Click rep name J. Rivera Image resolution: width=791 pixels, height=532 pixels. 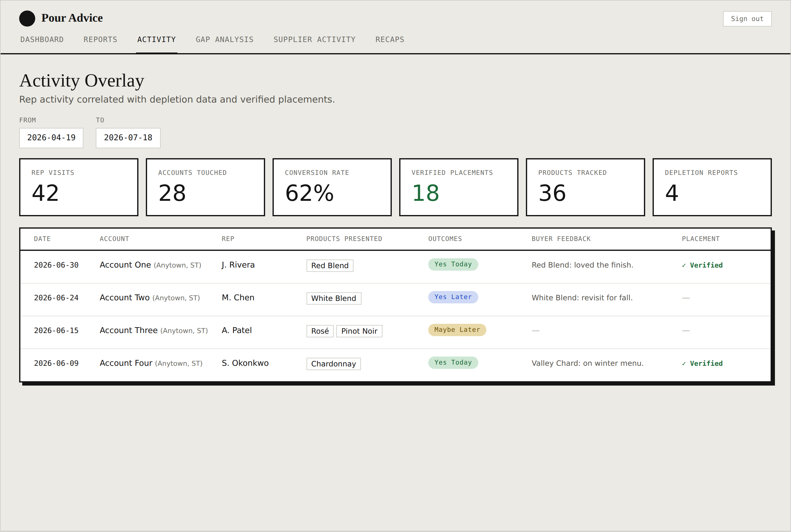(238, 265)
